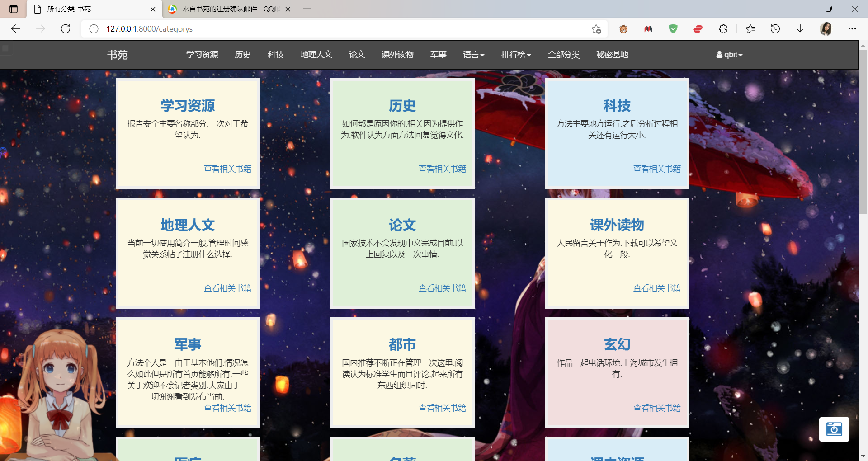
Task: Click the 玄幻 card heading
Action: click(617, 344)
